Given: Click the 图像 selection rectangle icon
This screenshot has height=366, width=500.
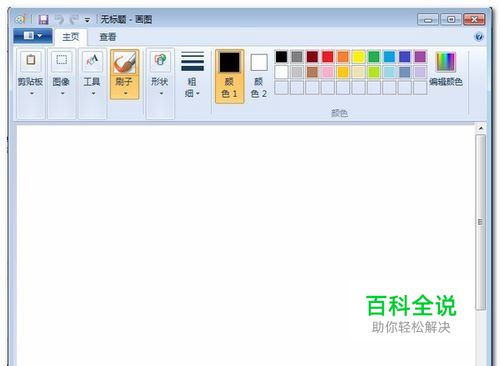Looking at the screenshot, I should 61,60.
